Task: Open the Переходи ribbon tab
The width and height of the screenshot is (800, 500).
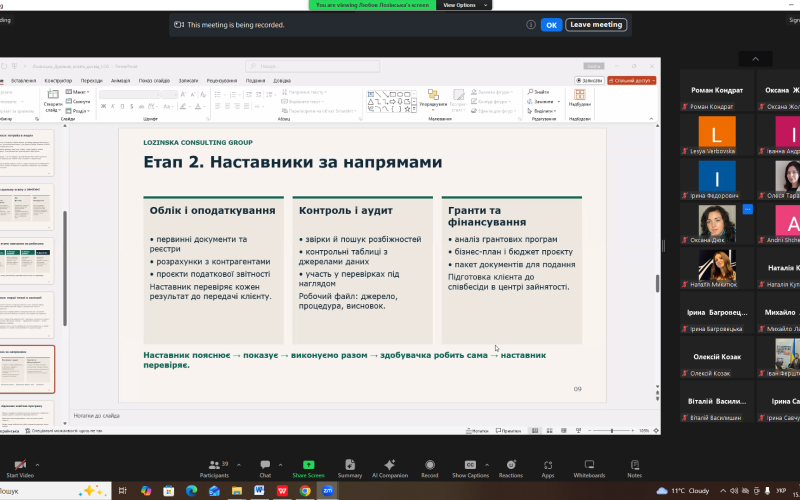Action: pyautogui.click(x=91, y=81)
